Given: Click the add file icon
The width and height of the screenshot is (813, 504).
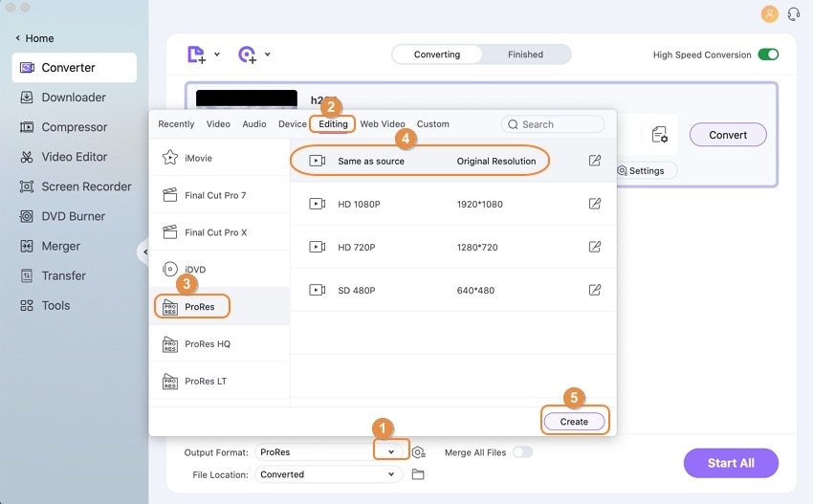Looking at the screenshot, I should click(196, 55).
